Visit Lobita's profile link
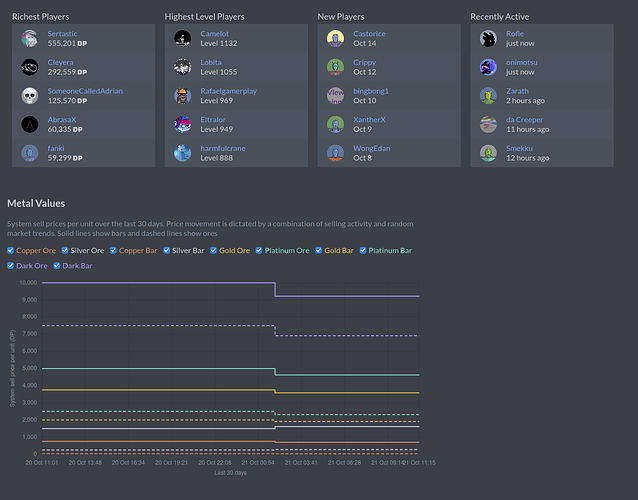The height and width of the screenshot is (500, 638). (211, 62)
